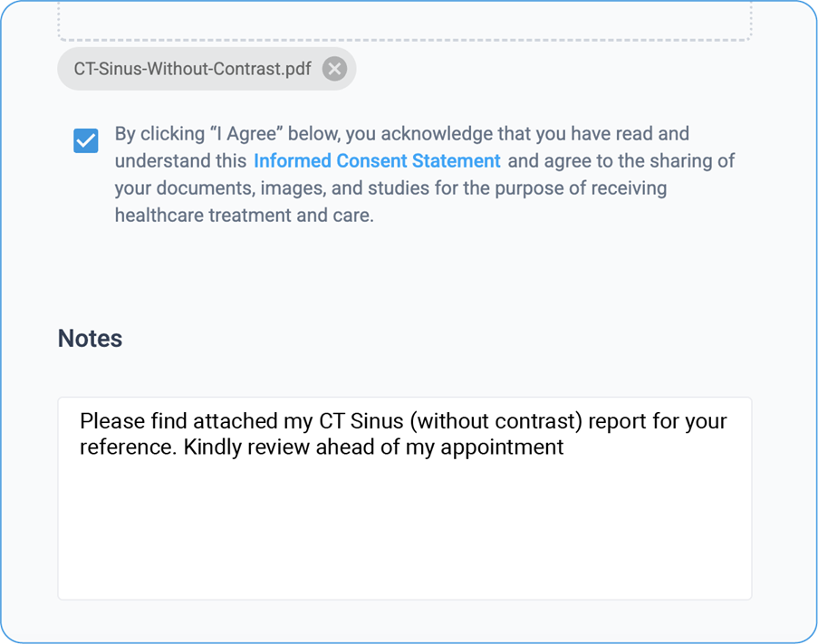Focus the Notes text area's empty space
The width and height of the screenshot is (818, 644).
tap(404, 534)
